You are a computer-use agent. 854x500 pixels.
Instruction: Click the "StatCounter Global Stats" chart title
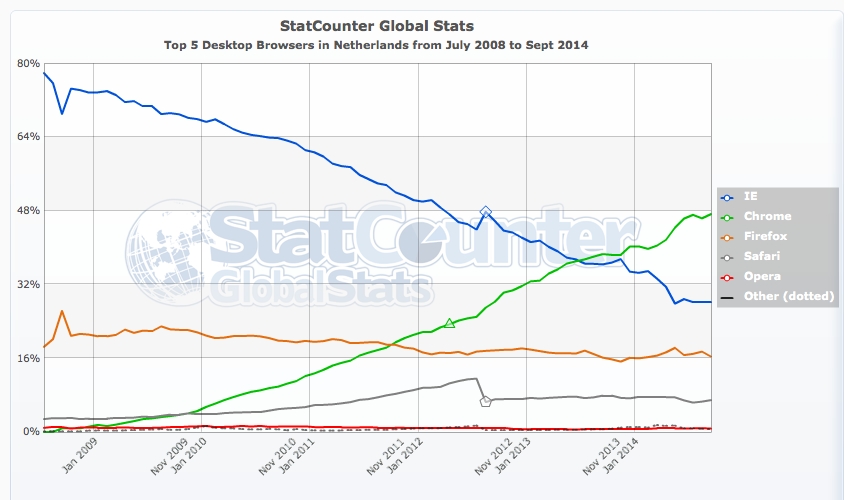(375, 25)
